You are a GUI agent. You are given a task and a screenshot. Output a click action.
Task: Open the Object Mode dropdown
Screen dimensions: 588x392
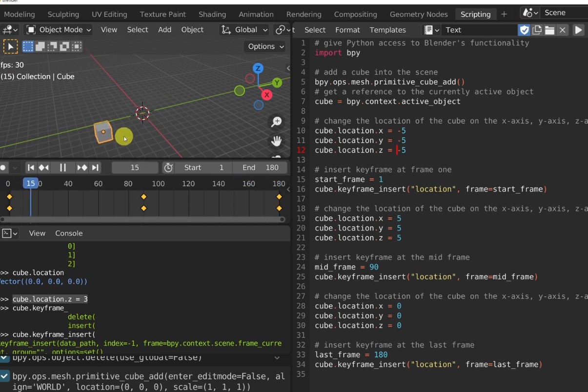coord(59,30)
